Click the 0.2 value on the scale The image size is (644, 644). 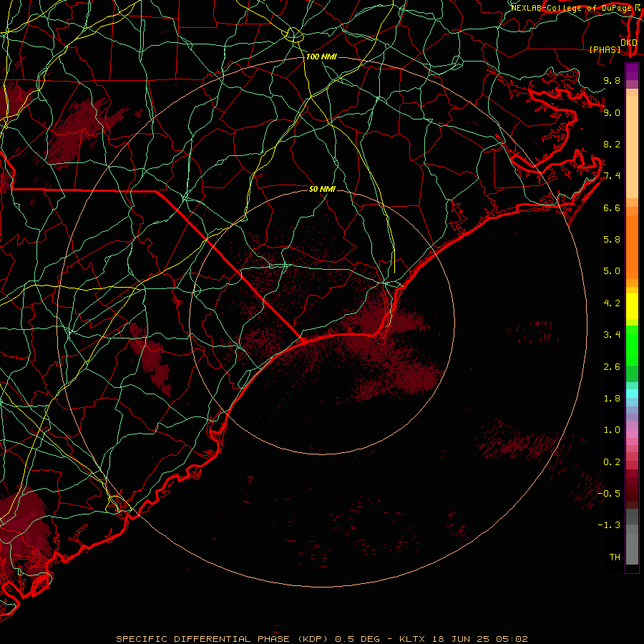coord(612,462)
